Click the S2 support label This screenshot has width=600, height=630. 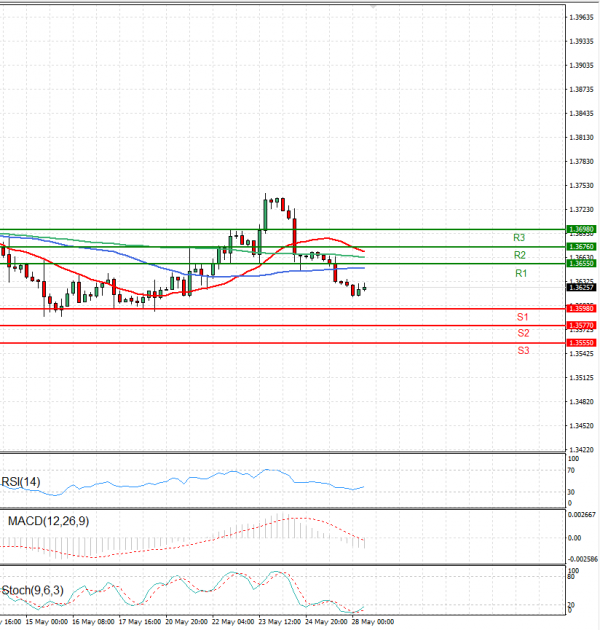coord(523,333)
